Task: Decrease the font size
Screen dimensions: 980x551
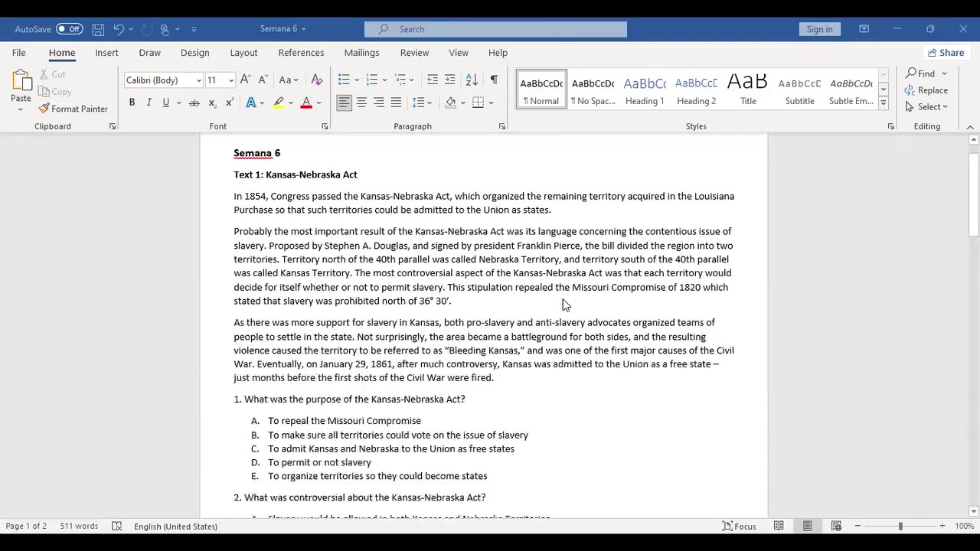Action: click(x=263, y=80)
